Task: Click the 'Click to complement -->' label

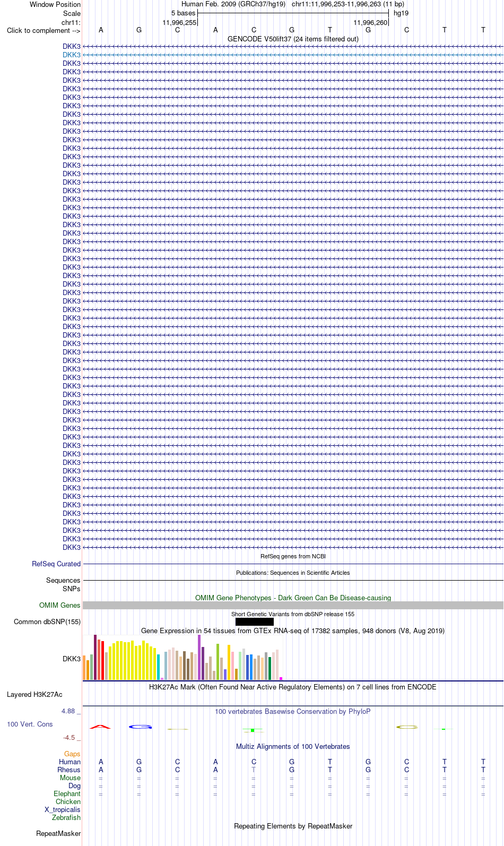Action: (x=44, y=30)
